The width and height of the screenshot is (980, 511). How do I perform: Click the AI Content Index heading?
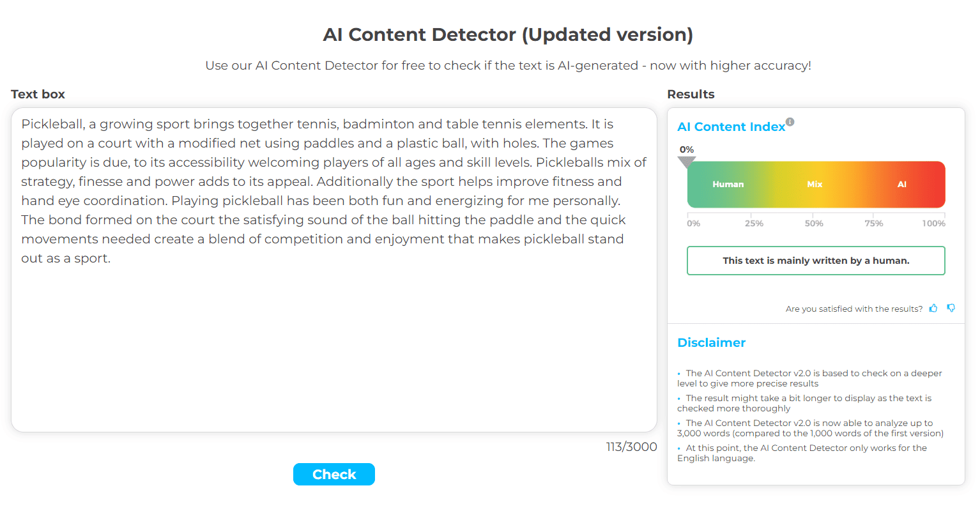pos(731,127)
